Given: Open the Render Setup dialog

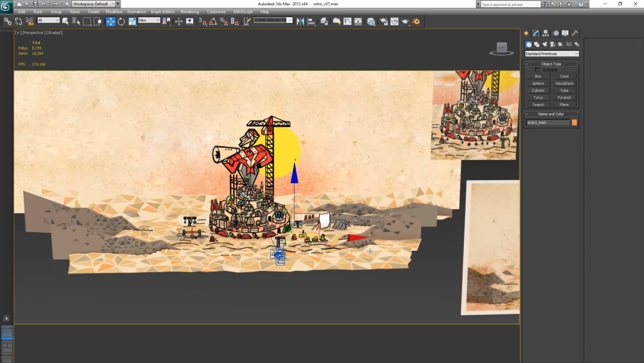Looking at the screenshot, I should [383, 21].
